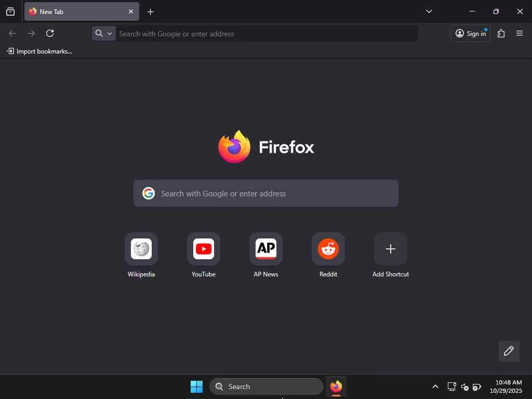Import bookmarks from the bookmarks toolbar
The height and width of the screenshot is (399, 532).
pyautogui.click(x=39, y=51)
